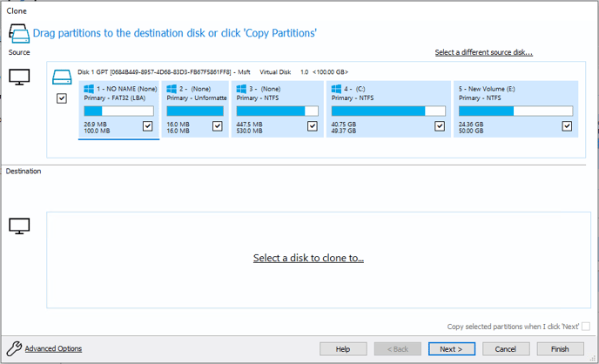Viewport: 599px width, 364px height.
Task: Click the usage bar of partition 3 NTFS
Action: [x=278, y=111]
